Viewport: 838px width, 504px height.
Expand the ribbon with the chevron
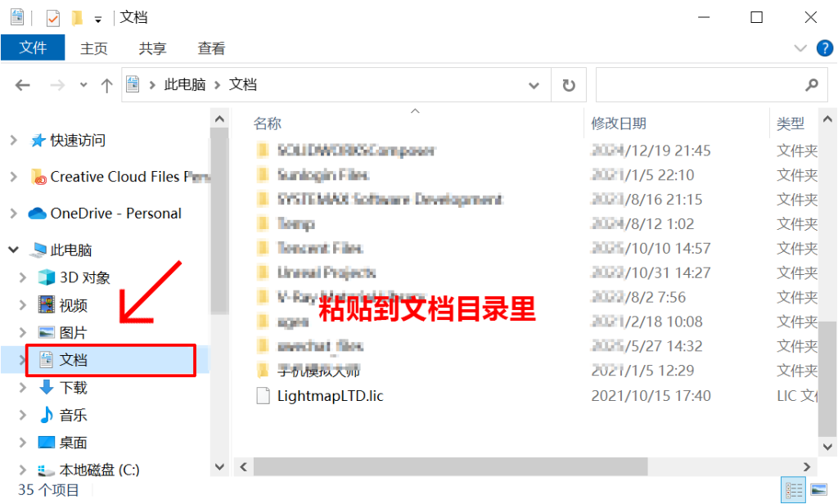[800, 48]
